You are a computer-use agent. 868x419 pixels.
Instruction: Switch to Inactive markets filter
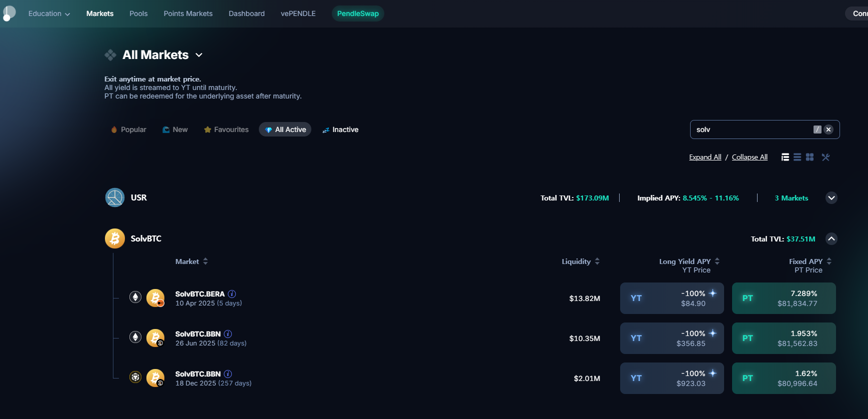(x=340, y=129)
